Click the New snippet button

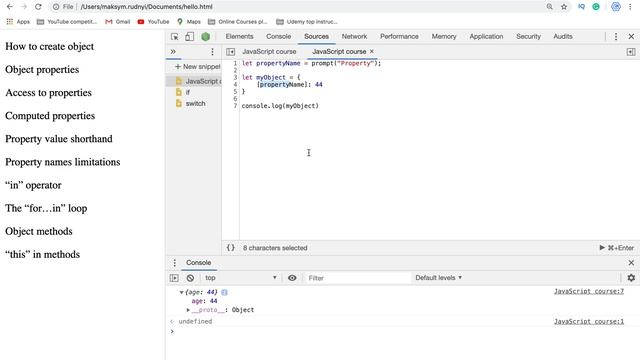(198, 67)
